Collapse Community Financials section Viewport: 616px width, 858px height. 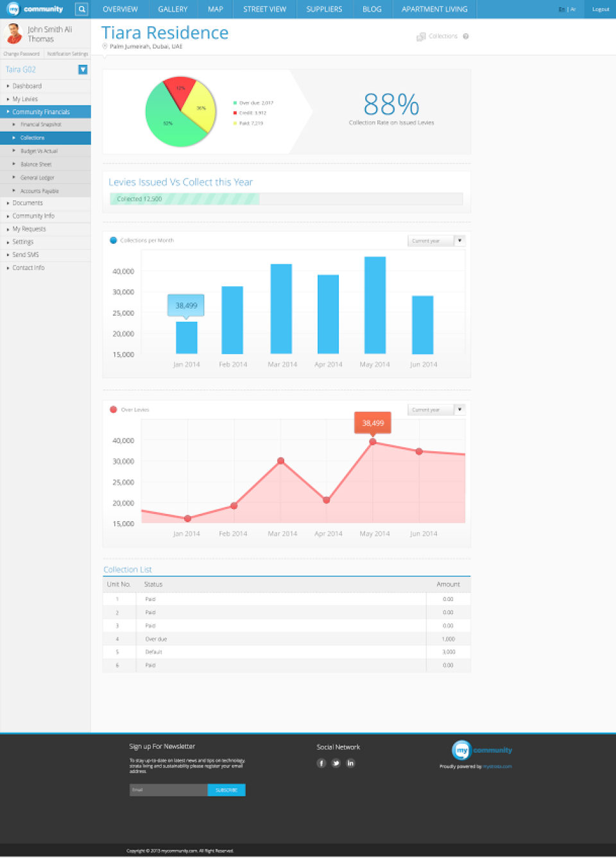point(45,112)
